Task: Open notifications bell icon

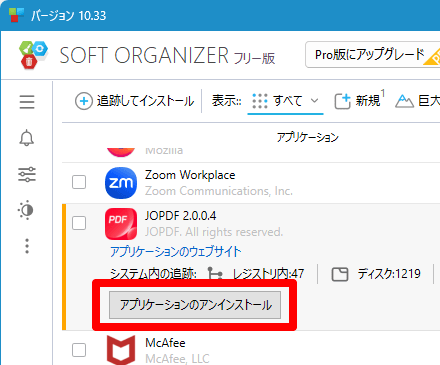Action: pos(27,138)
